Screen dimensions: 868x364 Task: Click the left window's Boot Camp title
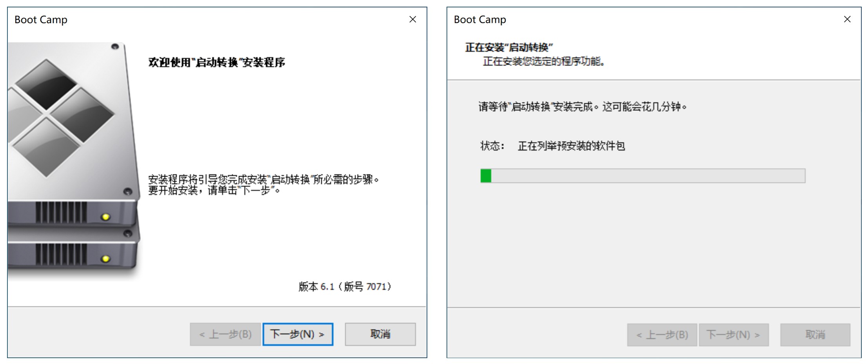tap(41, 20)
